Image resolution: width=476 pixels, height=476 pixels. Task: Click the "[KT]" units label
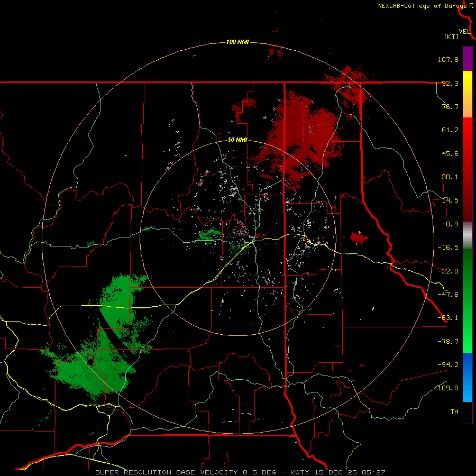click(x=452, y=36)
